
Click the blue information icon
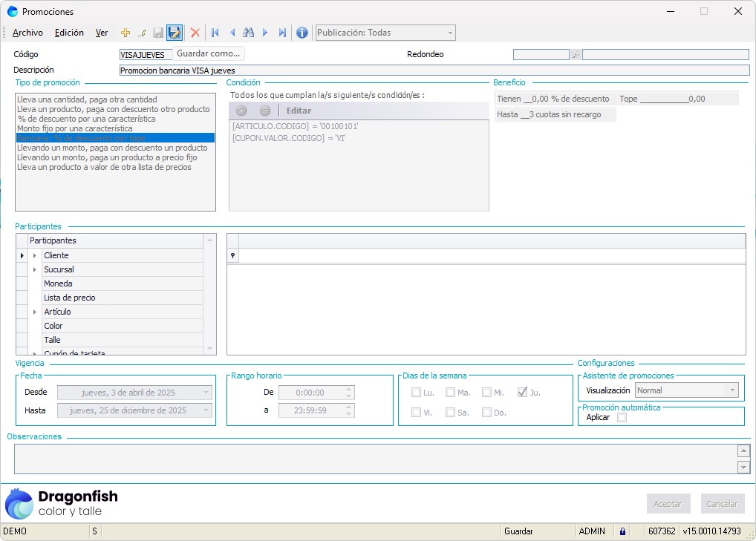302,33
